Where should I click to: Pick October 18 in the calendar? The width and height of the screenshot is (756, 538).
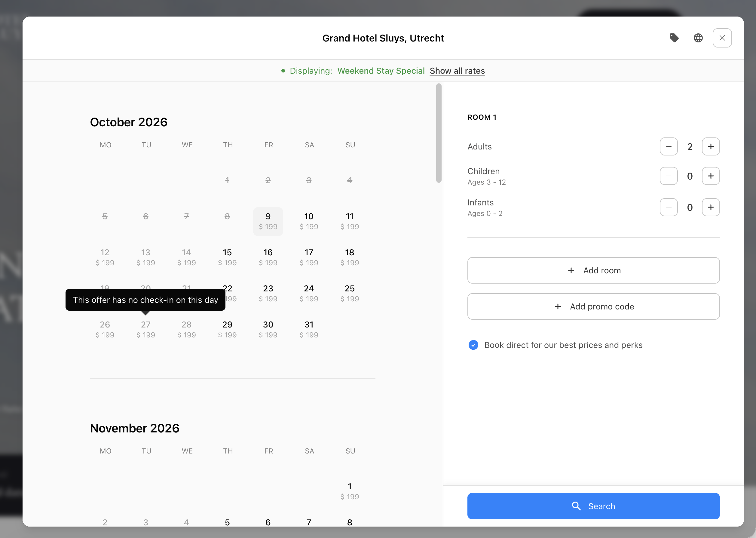(349, 257)
